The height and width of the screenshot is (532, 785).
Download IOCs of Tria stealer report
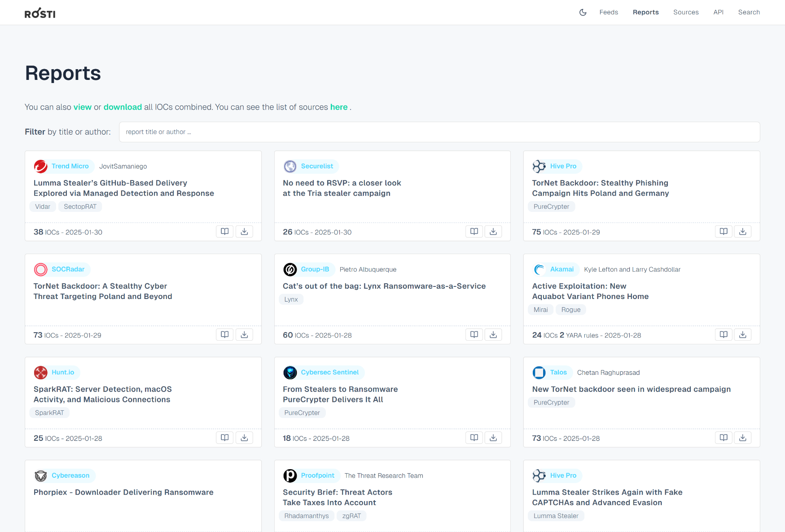pos(493,232)
